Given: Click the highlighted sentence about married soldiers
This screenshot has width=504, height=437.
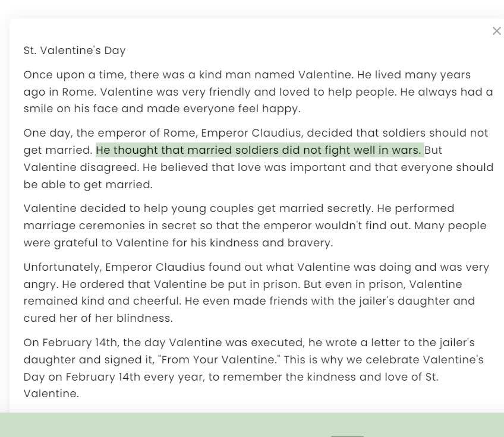Looking at the screenshot, I should pos(259,150).
